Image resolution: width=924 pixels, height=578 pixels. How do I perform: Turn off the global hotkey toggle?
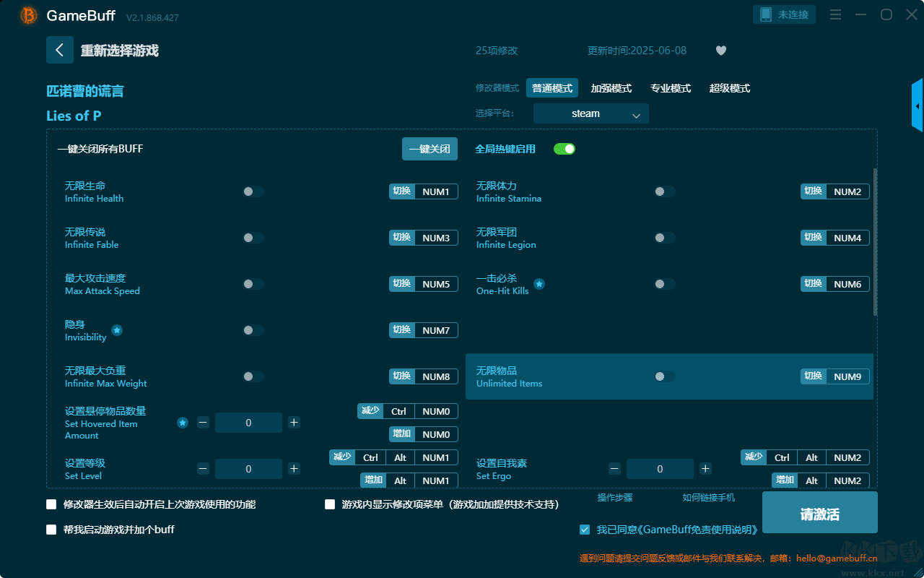coord(564,149)
